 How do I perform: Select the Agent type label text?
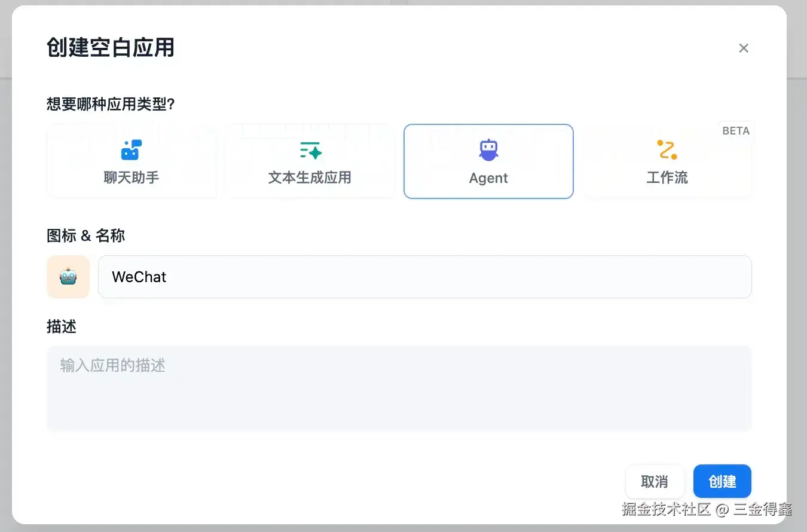coord(488,178)
